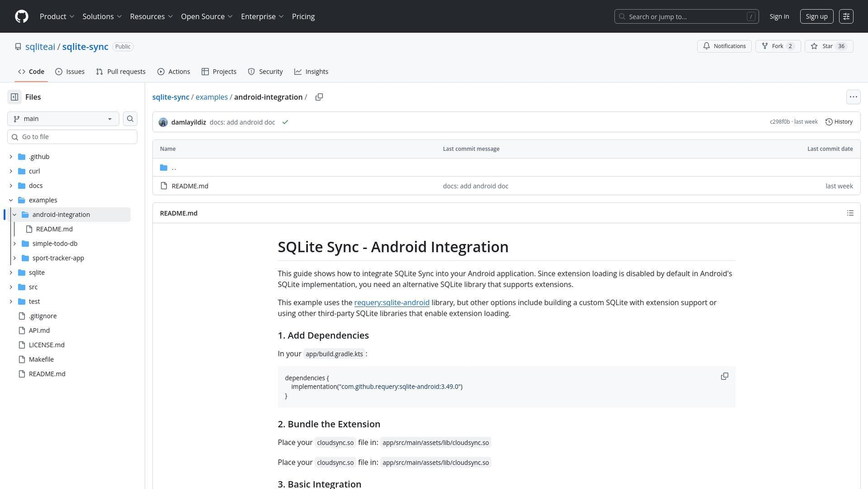868x489 pixels.
Task: Click the Sign up button
Action: 817,16
